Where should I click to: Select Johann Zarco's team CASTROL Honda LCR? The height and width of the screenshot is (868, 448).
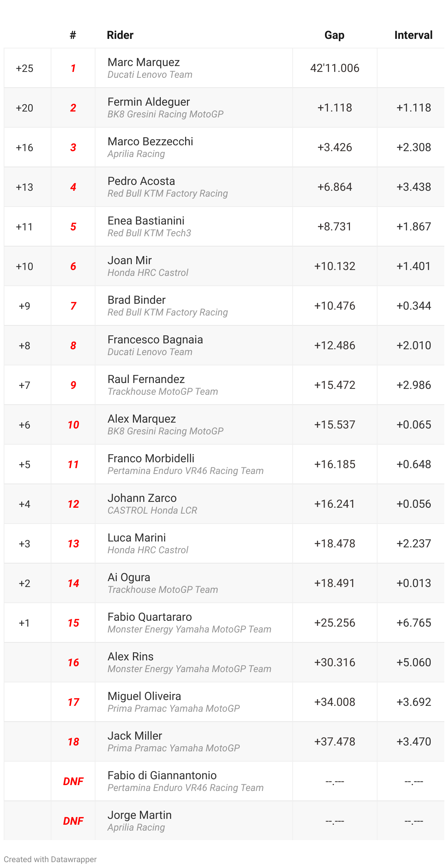(x=152, y=511)
